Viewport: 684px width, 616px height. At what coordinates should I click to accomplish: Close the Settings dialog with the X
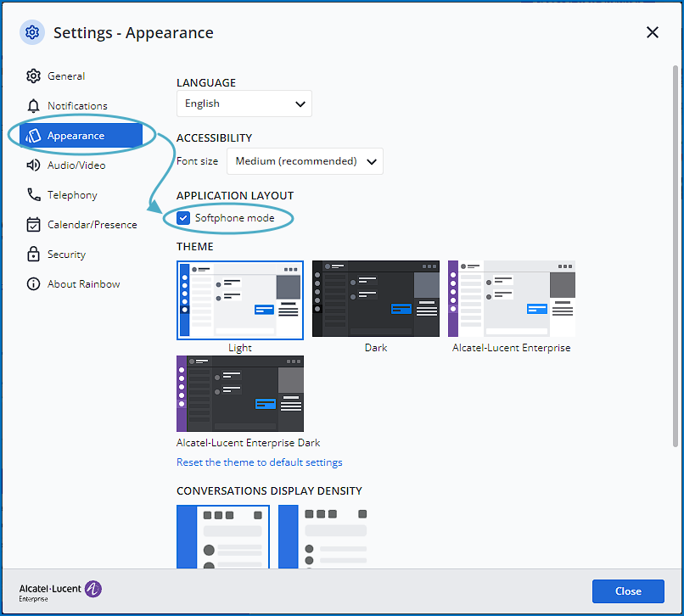point(652,32)
